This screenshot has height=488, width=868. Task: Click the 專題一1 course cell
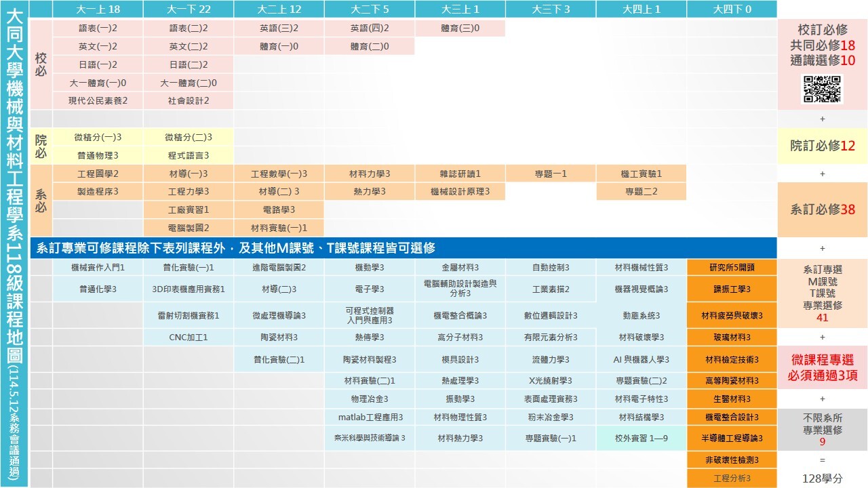tap(551, 174)
